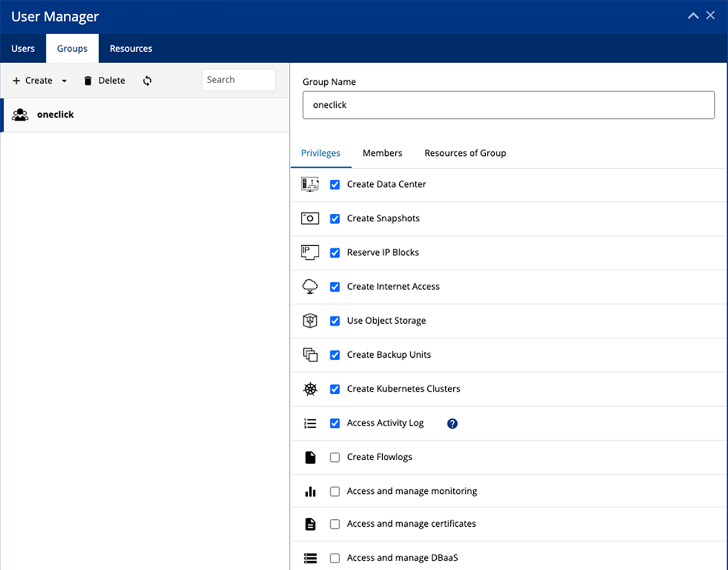Open the Resources of Group tab
The width and height of the screenshot is (728, 570).
[x=465, y=153]
